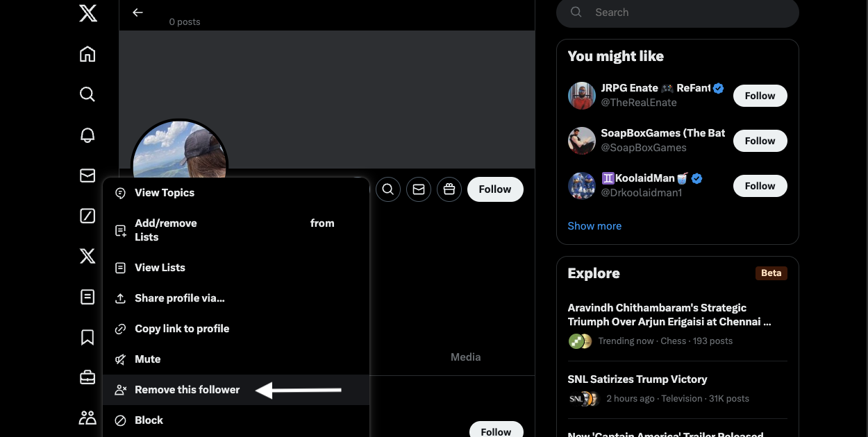Open Communities people icon in sidebar
868x437 pixels.
tap(87, 418)
